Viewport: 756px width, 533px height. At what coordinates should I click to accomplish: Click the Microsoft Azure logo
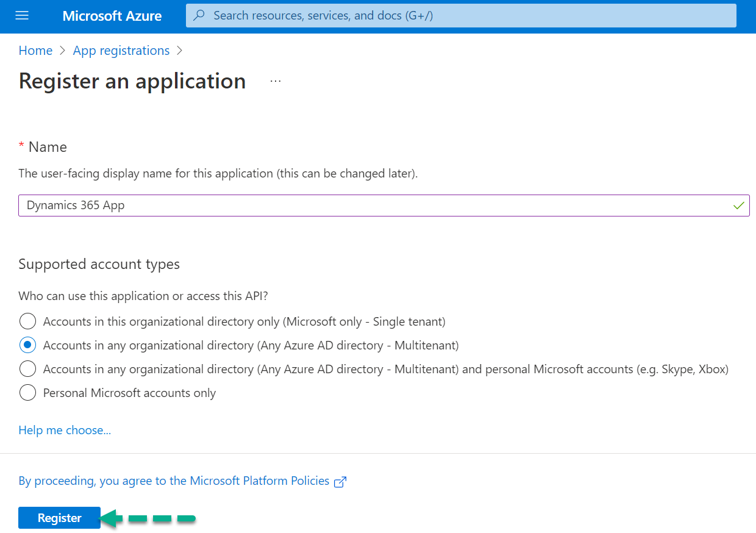click(112, 16)
